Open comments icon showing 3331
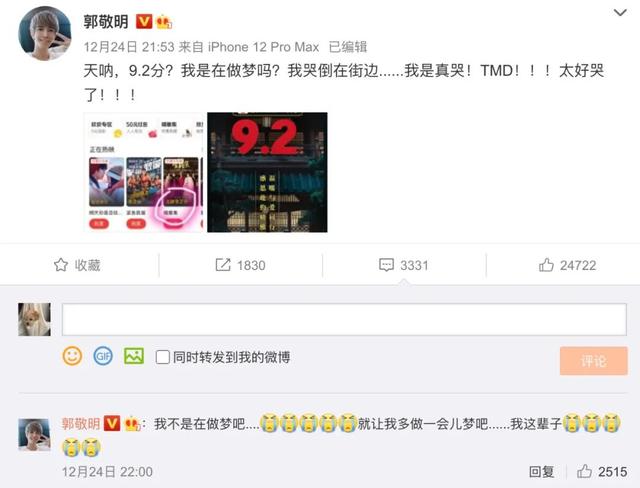This screenshot has height=488, width=640. (x=386, y=265)
